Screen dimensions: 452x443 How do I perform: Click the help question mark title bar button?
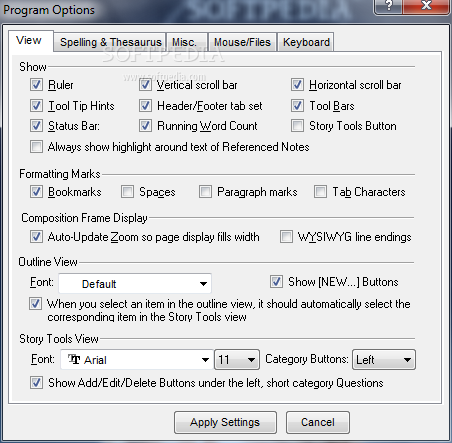coord(388,6)
